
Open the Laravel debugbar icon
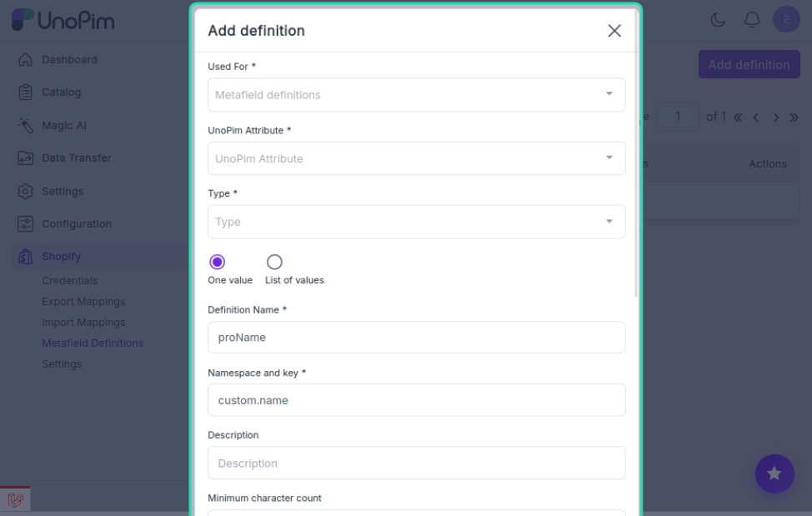(x=15, y=499)
